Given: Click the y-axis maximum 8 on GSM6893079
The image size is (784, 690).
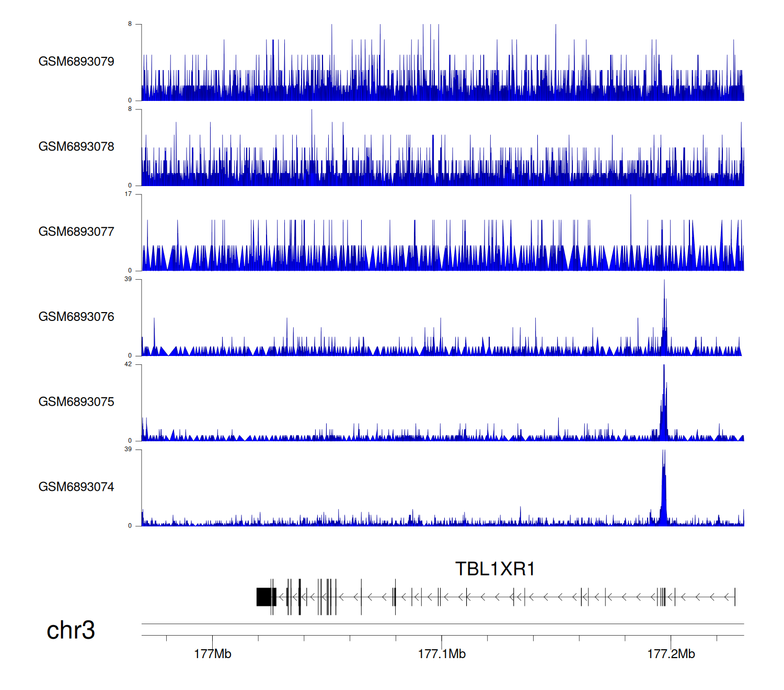Looking at the screenshot, I should pyautogui.click(x=130, y=24).
